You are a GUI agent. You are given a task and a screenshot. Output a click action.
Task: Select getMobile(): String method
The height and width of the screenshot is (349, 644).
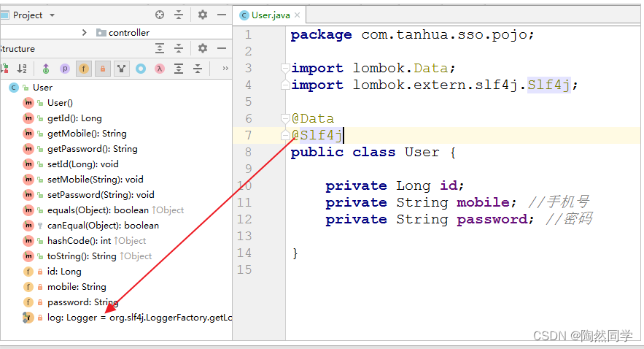pyautogui.click(x=87, y=134)
